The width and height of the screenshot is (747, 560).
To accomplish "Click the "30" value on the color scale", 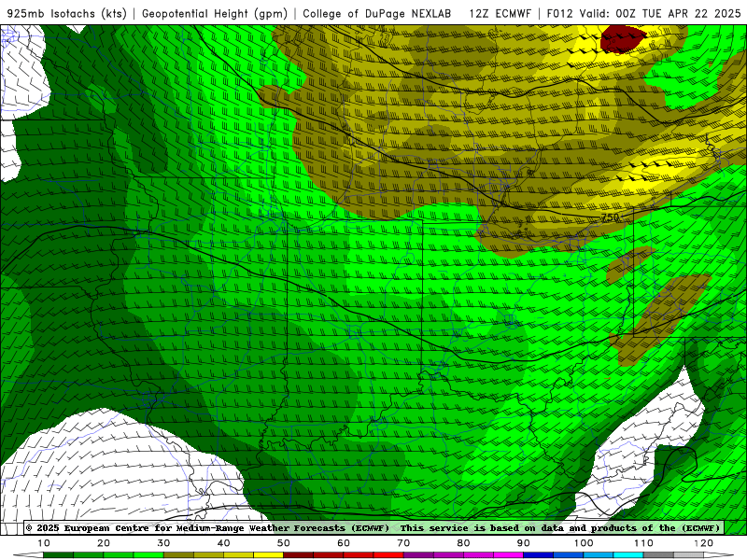I will coord(163,543).
